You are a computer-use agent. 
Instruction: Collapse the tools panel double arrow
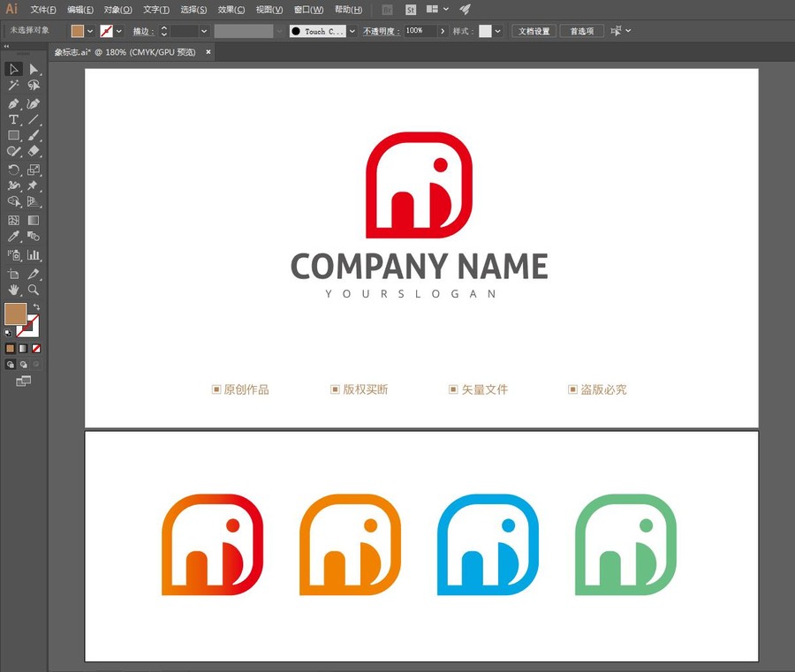[6, 46]
